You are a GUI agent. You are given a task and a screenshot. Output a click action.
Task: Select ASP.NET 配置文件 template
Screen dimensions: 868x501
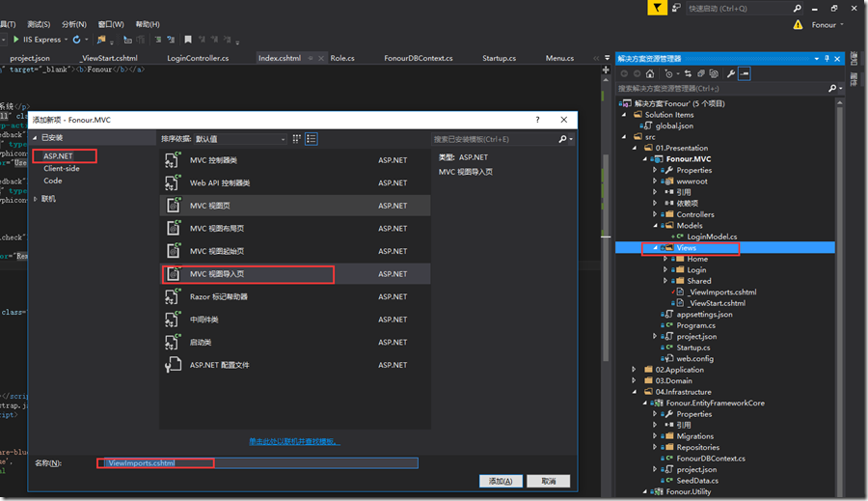[295, 365]
